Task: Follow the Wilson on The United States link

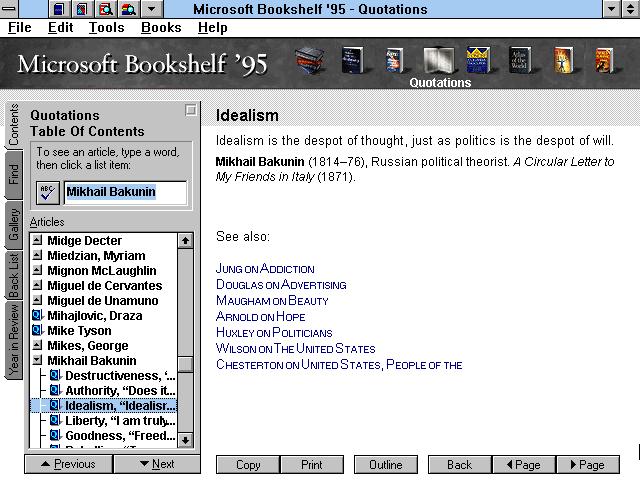Action: [x=296, y=348]
